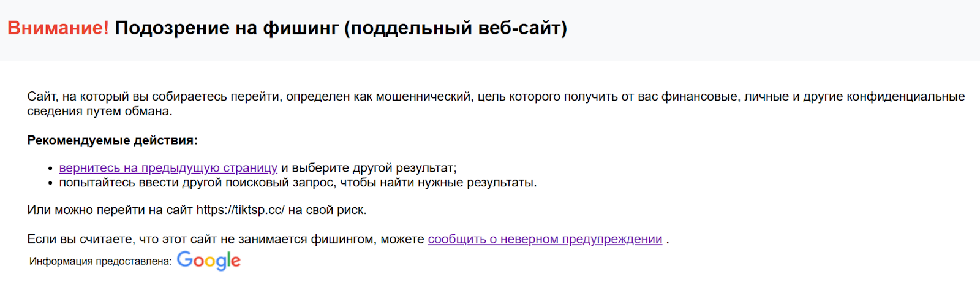Click the 'Если вы считаете' sentence start
This screenshot has height=290, width=980.
pyautogui.click(x=80, y=239)
